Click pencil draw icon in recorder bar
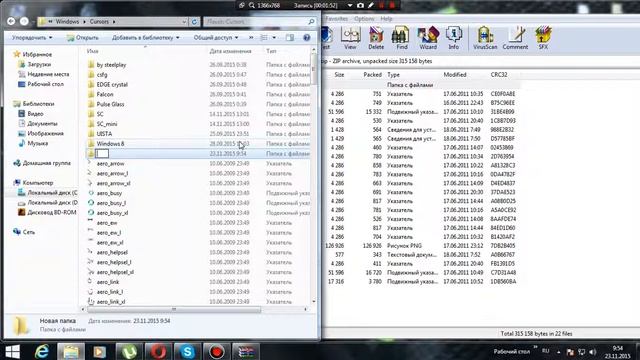This screenshot has height=360, width=640. point(371,5)
